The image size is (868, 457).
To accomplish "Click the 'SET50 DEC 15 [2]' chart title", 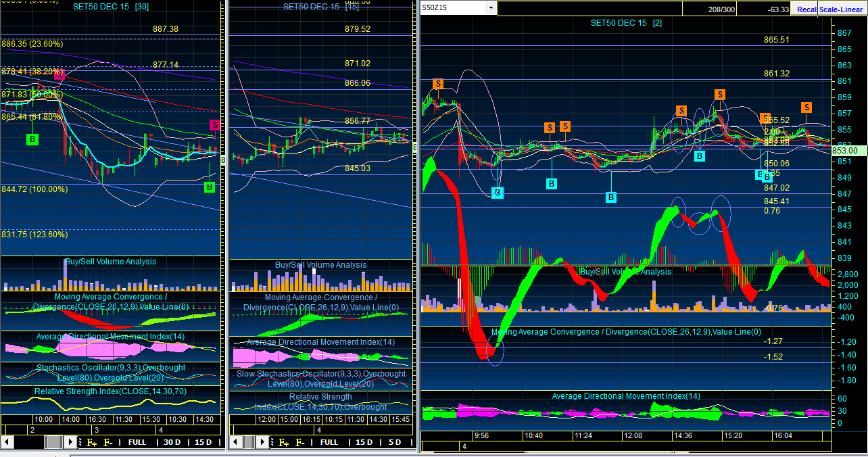I will pyautogui.click(x=627, y=23).
